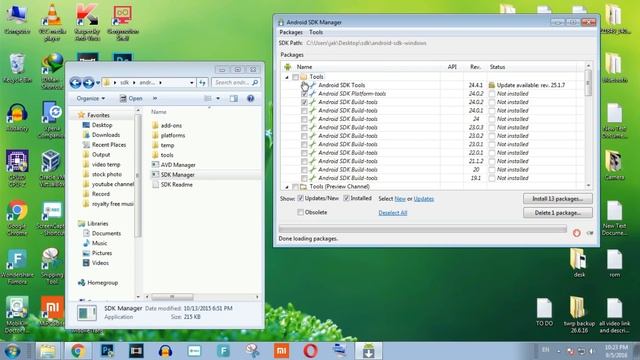Toggle the Explorer preview pane icon
Image resolution: width=640 pixels, height=360 pixels.
pyautogui.click(x=233, y=98)
